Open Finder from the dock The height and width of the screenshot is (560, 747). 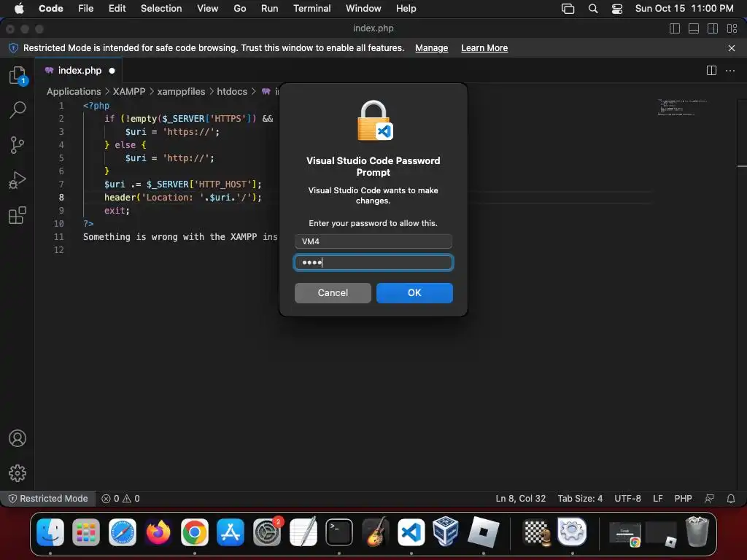tap(50, 532)
